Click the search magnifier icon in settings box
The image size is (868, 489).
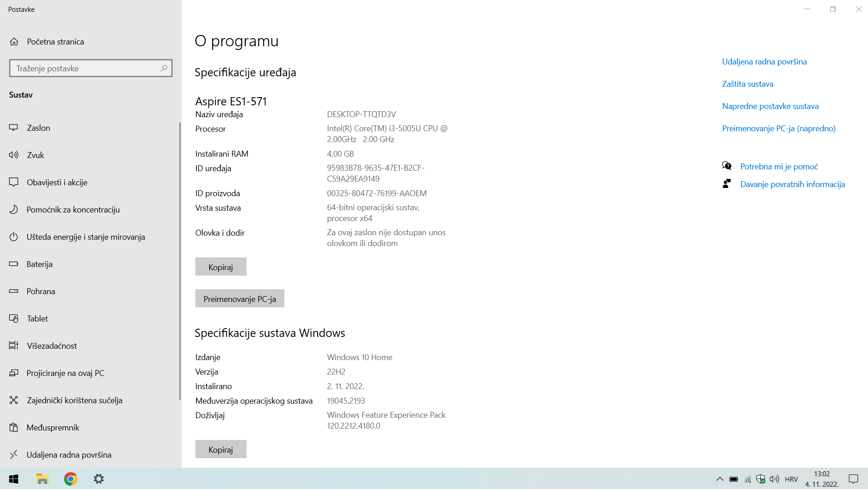[x=164, y=68]
